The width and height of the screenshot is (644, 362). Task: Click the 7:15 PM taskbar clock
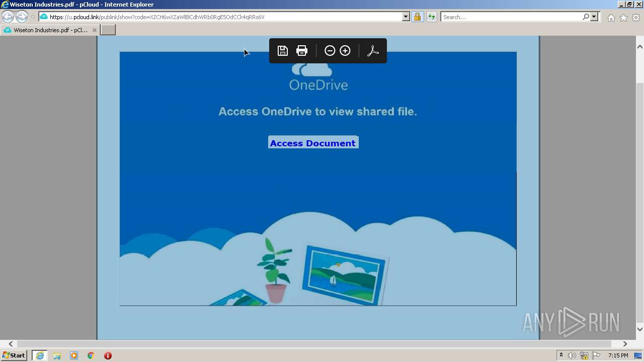click(618, 355)
